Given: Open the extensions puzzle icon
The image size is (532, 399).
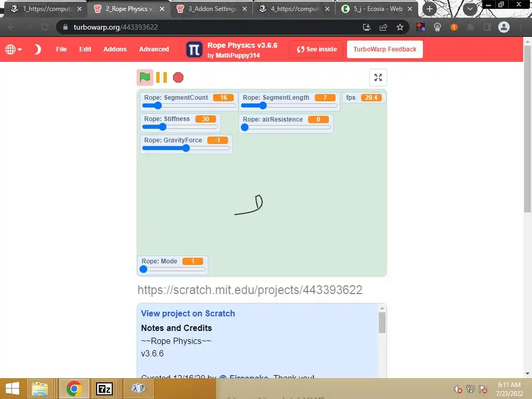Looking at the screenshot, I should (x=470, y=27).
